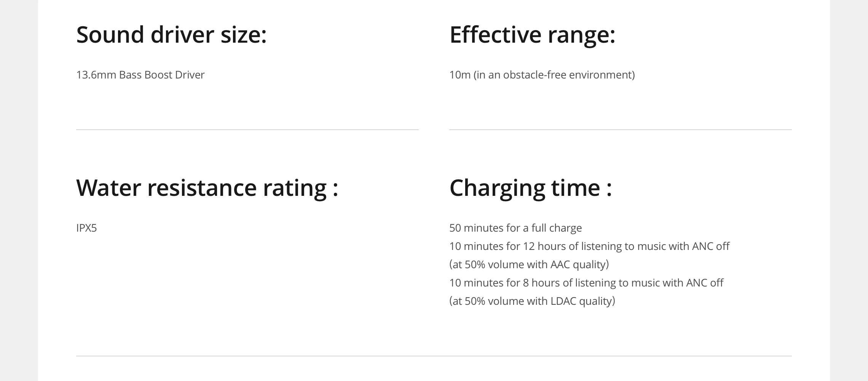Click the word Driver in sound specification
868x381 pixels.
(x=190, y=75)
